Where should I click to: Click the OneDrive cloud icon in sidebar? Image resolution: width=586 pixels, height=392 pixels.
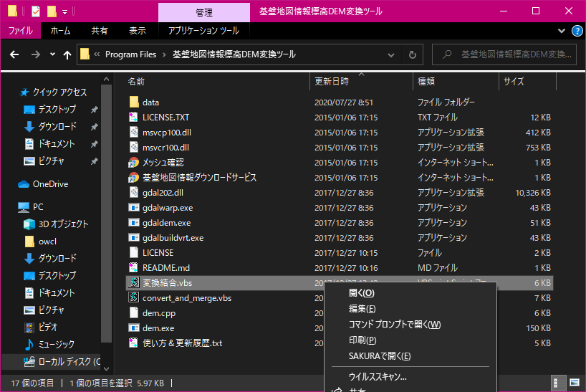point(24,184)
